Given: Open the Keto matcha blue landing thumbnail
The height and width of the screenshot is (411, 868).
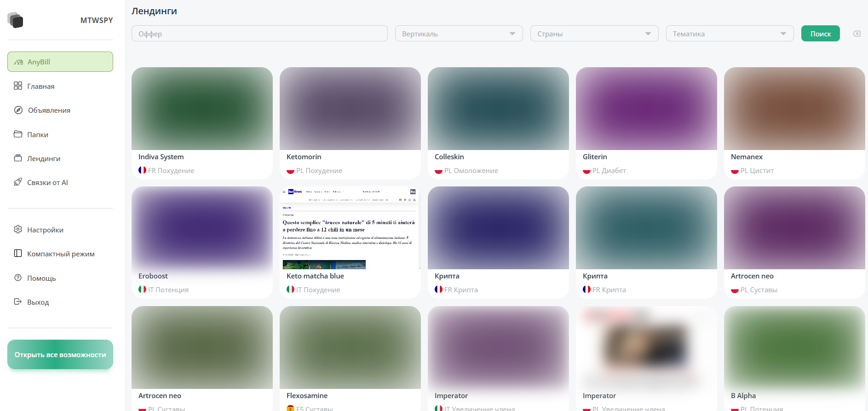Looking at the screenshot, I should click(x=350, y=228).
